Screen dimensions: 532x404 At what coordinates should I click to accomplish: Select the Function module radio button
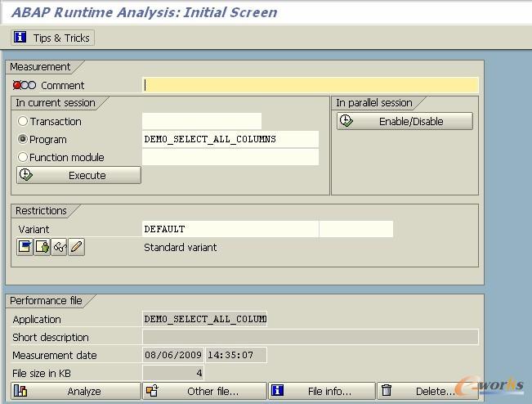23,157
